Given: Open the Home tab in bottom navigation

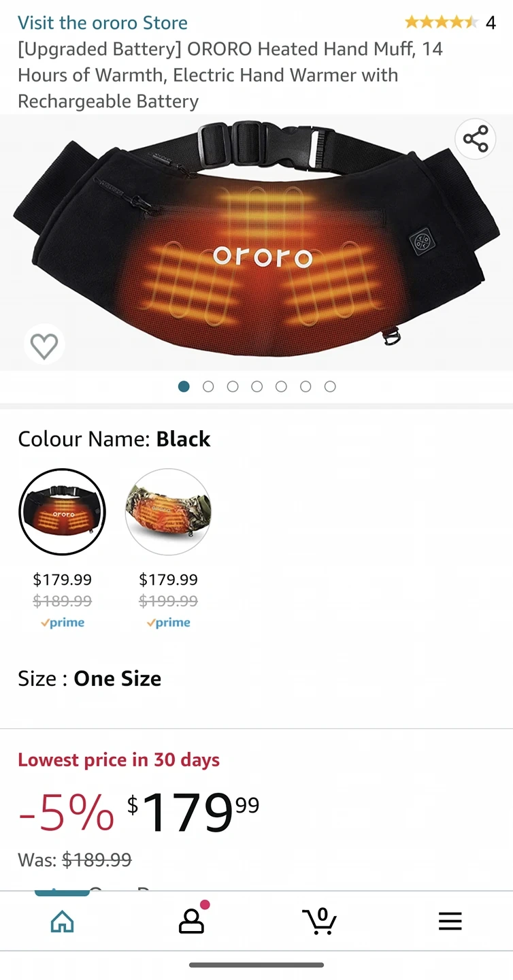Looking at the screenshot, I should click(x=63, y=921).
